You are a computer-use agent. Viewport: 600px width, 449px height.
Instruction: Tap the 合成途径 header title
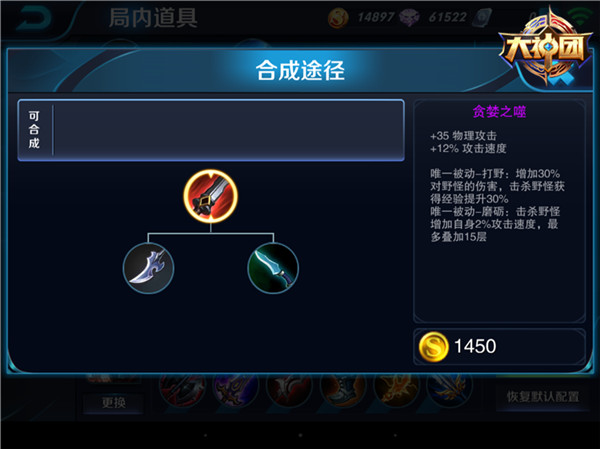tap(300, 70)
